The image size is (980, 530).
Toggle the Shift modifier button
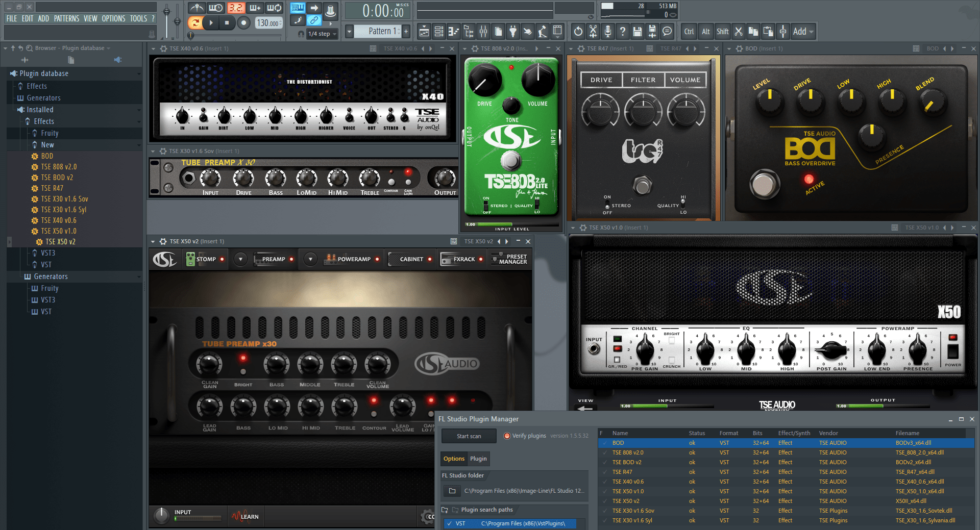722,32
